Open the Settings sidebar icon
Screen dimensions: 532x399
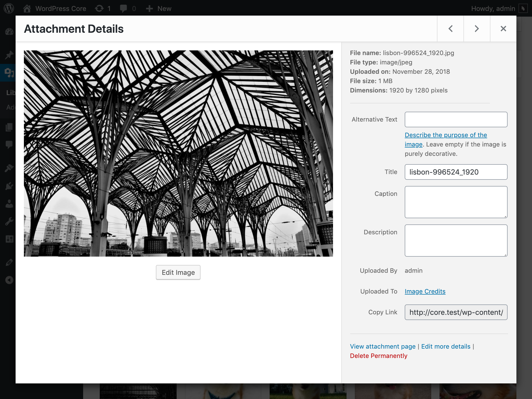pos(9,239)
